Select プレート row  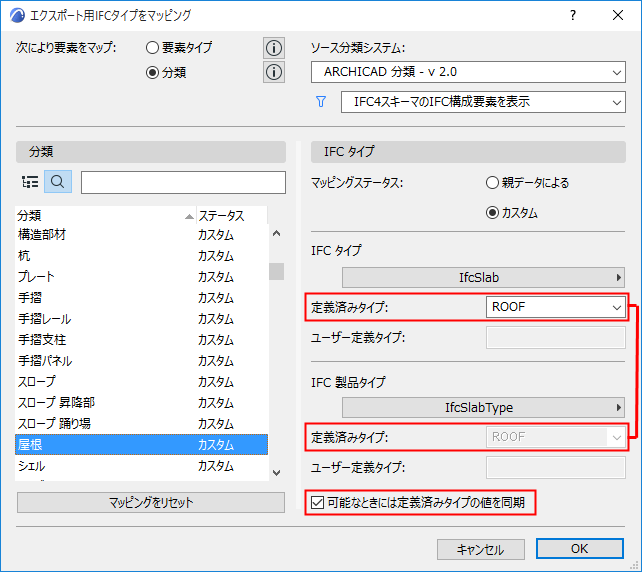pos(141,277)
